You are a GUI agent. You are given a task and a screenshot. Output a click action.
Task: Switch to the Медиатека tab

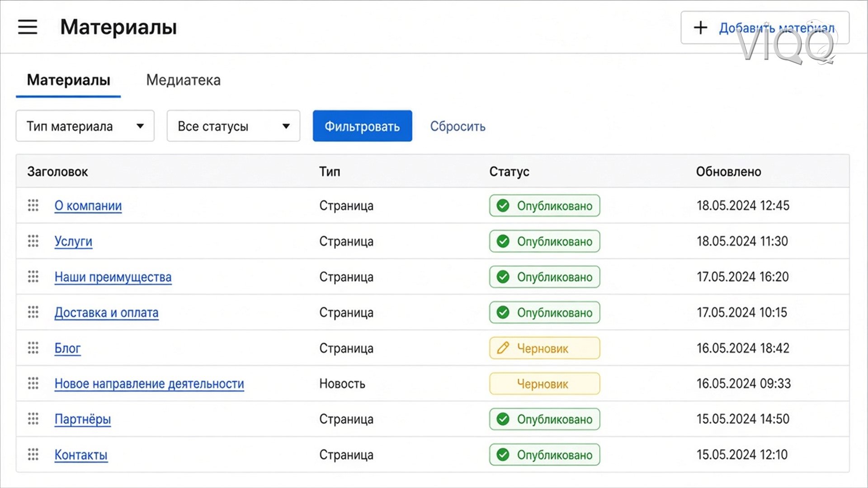(x=183, y=80)
